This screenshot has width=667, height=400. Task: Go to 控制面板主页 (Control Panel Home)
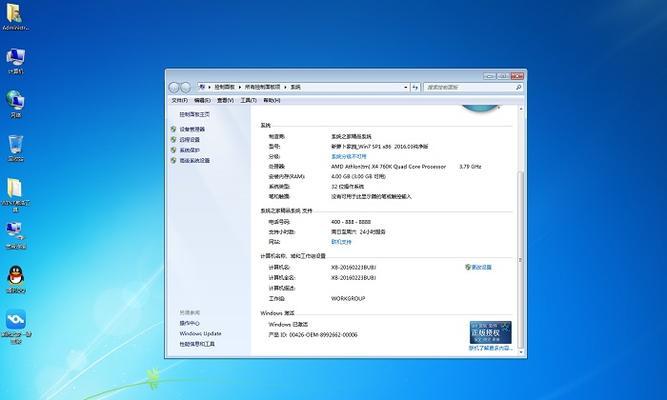point(194,114)
